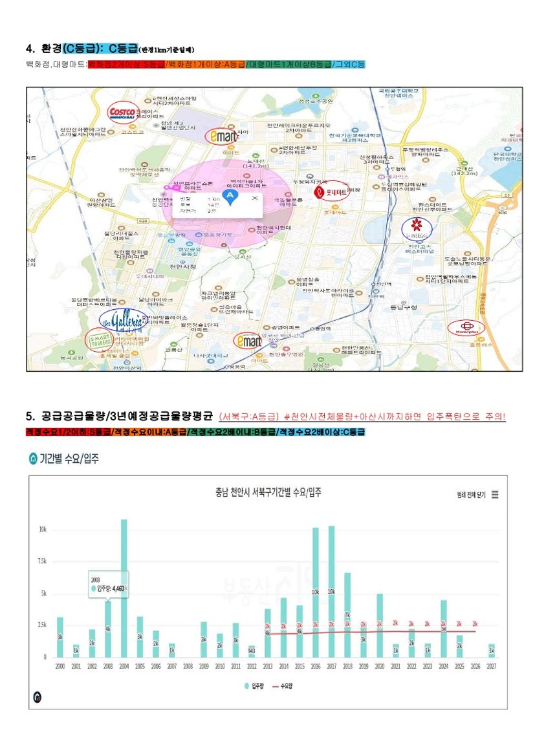Toggle the 수요량 legend item
The width and height of the screenshot is (535, 756).
[283, 686]
